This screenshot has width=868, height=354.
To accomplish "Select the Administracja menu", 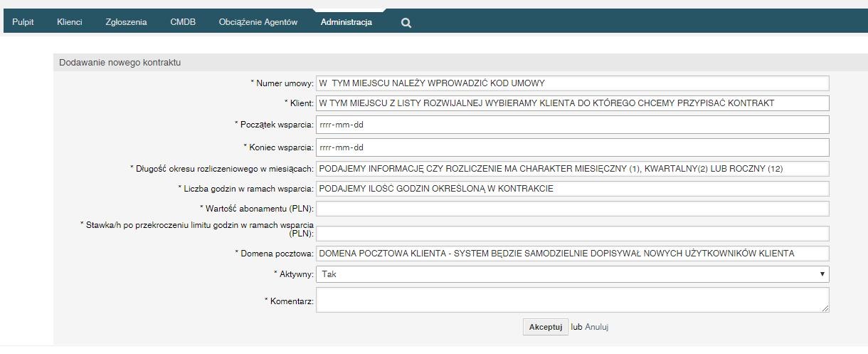I will pos(346,22).
